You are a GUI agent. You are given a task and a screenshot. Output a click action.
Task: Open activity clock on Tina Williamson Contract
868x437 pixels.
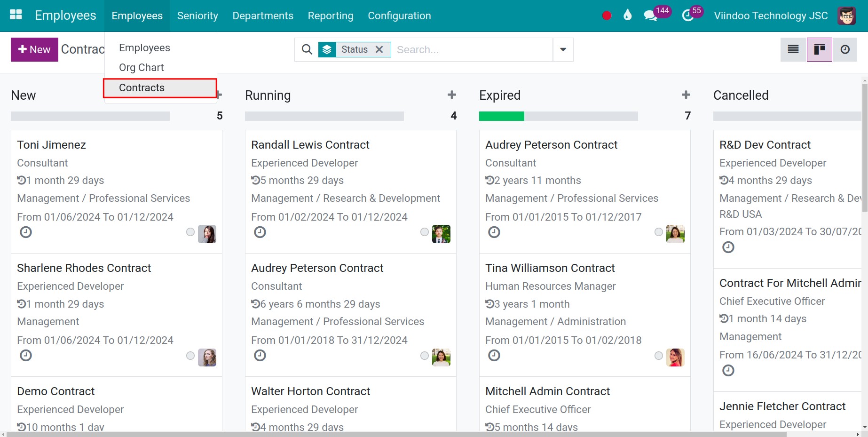[494, 355]
